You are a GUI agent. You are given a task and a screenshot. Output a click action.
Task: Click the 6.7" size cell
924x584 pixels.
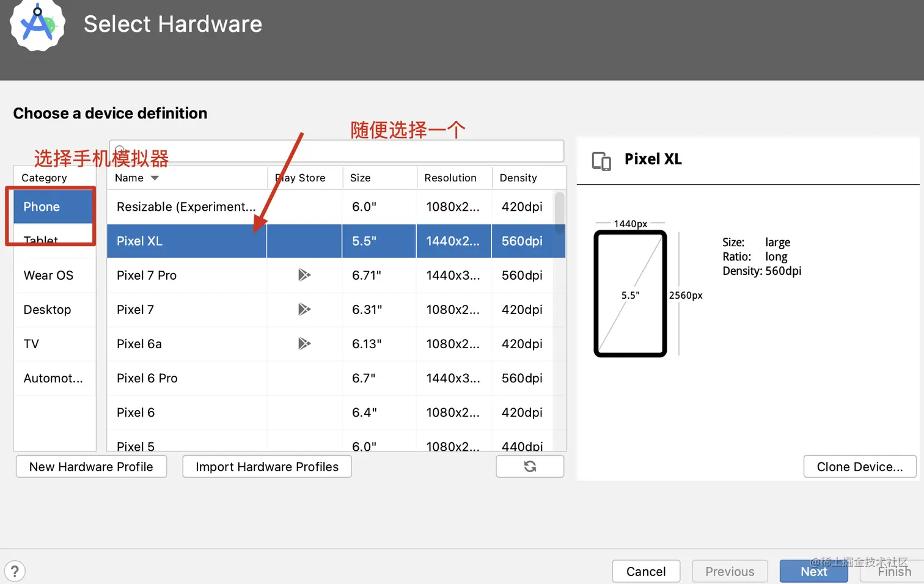(x=379, y=378)
